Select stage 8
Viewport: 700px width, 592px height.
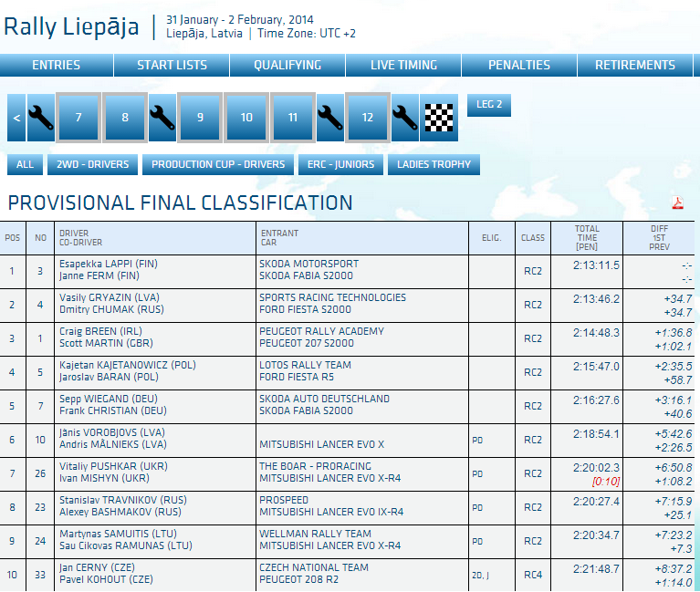[x=125, y=118]
